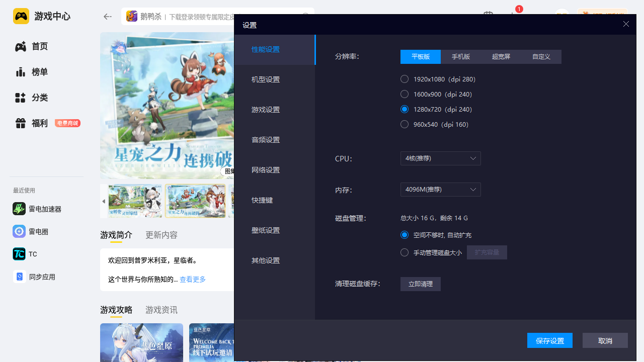
Task: Open the 分类 categories icon
Action: 20,98
